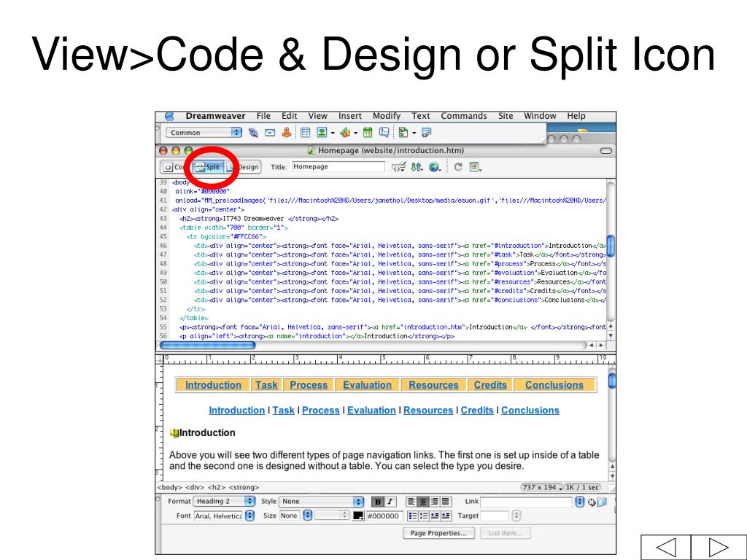
Task: Click the Email Link insert icon
Action: 270,133
